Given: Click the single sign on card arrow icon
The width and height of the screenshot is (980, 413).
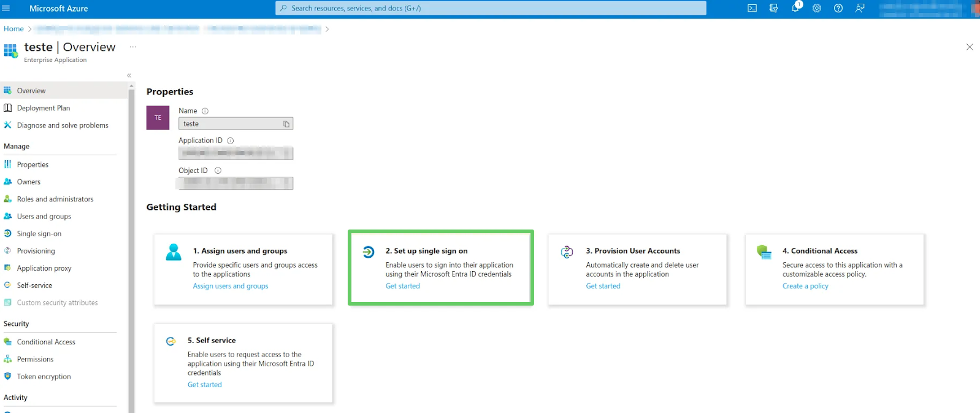Looking at the screenshot, I should click(368, 252).
